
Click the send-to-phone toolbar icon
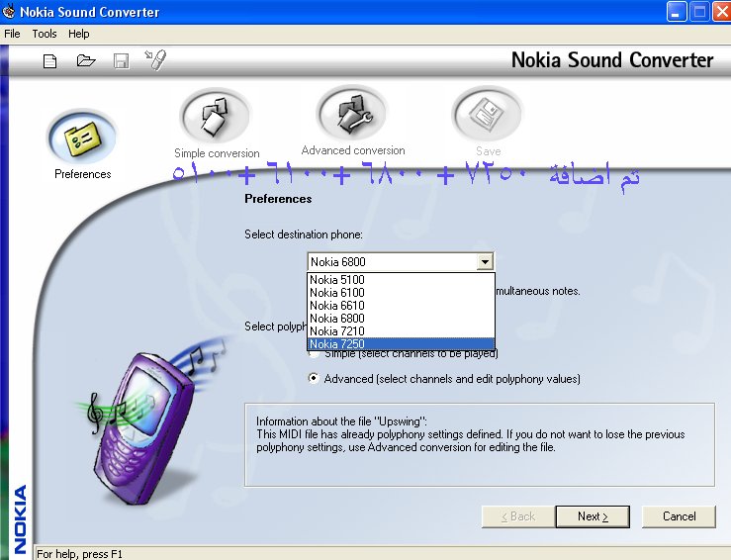tap(155, 60)
